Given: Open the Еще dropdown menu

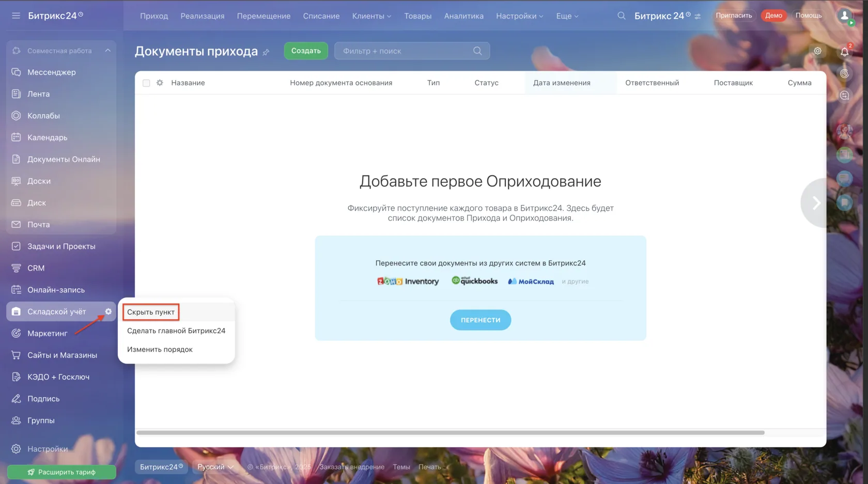Looking at the screenshot, I should (x=567, y=16).
